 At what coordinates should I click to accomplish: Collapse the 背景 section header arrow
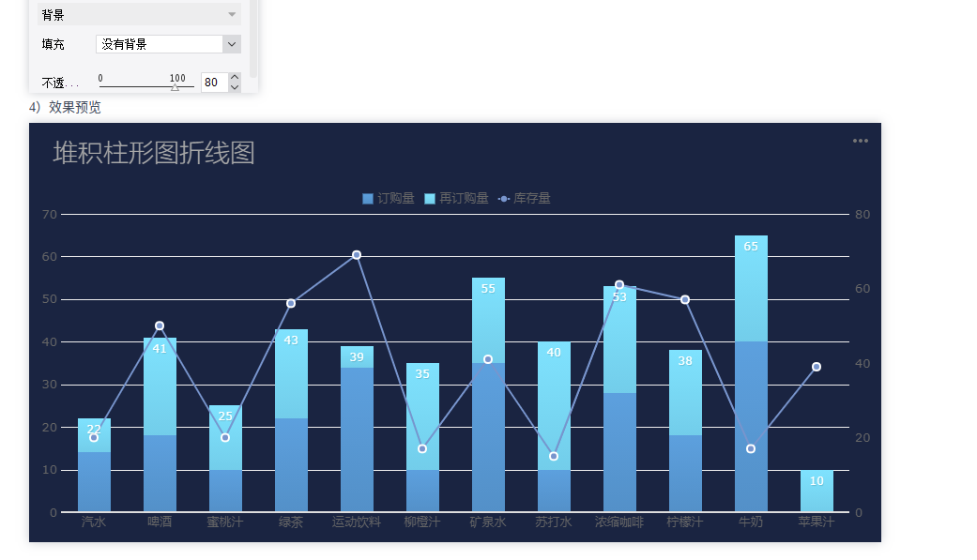point(232,14)
